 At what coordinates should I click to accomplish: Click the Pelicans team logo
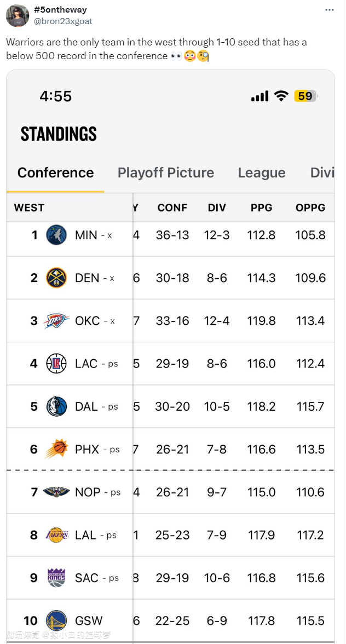point(56,492)
